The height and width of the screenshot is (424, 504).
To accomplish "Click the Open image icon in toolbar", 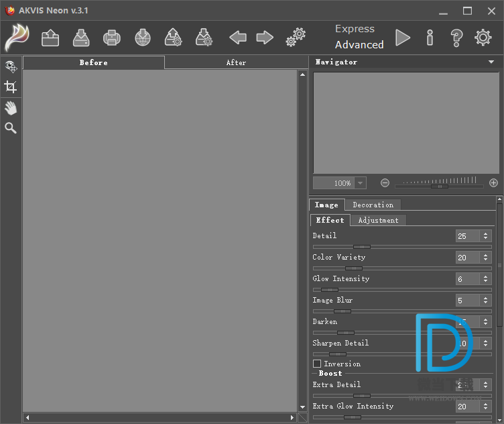I will click(x=50, y=38).
